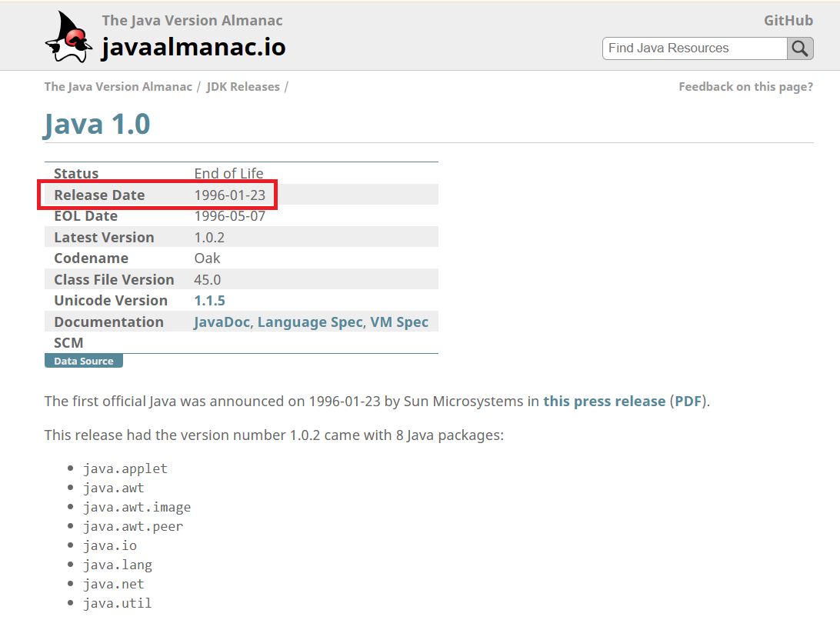Open the Language Spec link
840x630 pixels.
(x=310, y=322)
